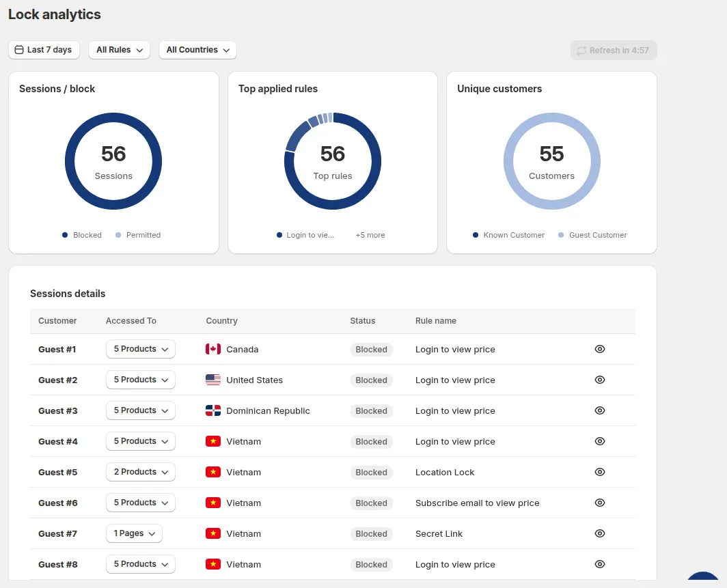Image resolution: width=727 pixels, height=588 pixels.
Task: Click the Blocked badge for Guest #7
Action: (372, 534)
